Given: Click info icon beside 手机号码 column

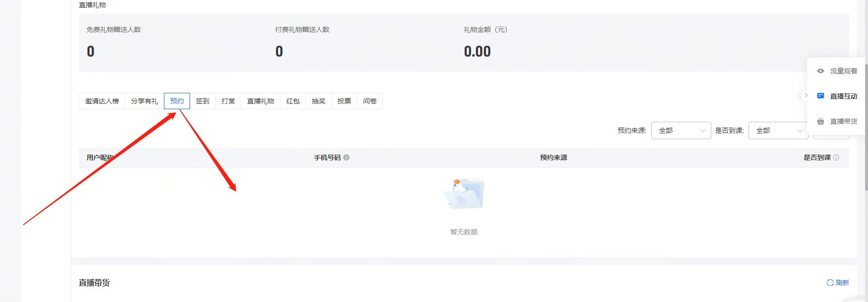Looking at the screenshot, I should (346, 158).
